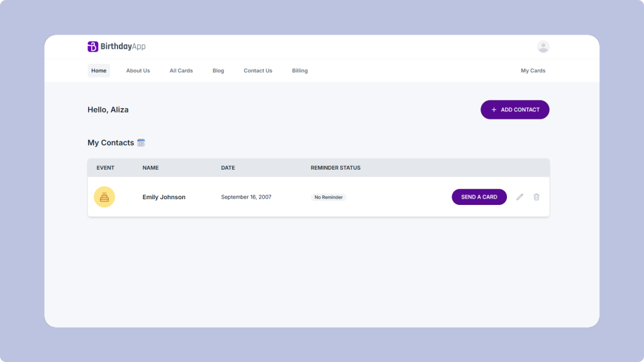Viewport: 644px width, 362px height.
Task: Click the No Reminder status badge
Action: click(328, 197)
